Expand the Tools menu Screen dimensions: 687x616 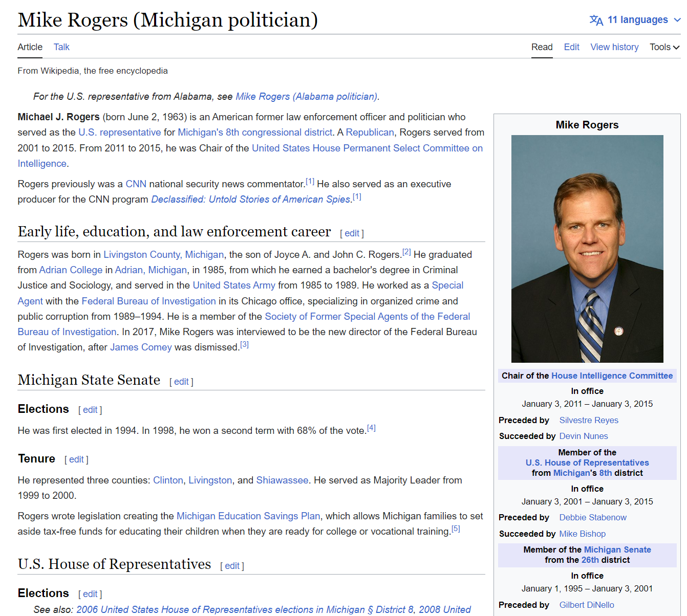click(664, 47)
